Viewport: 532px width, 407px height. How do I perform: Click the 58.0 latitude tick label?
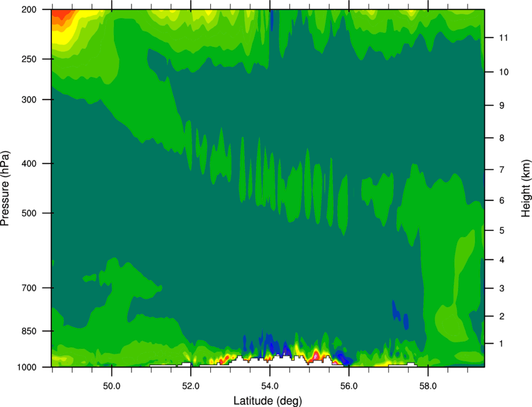point(428,386)
